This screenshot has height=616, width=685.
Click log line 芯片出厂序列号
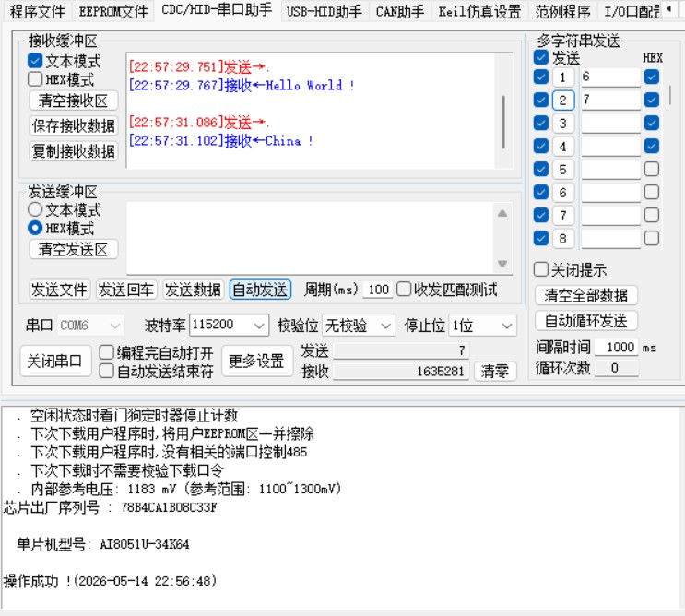click(x=110, y=507)
